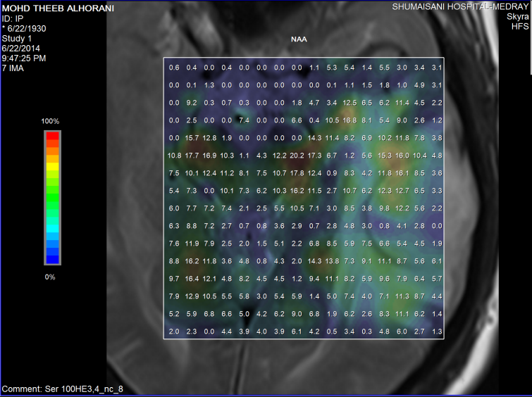
Task: Click patient name MOHD THEEB ALHORANI
Action: [x=47, y=8]
